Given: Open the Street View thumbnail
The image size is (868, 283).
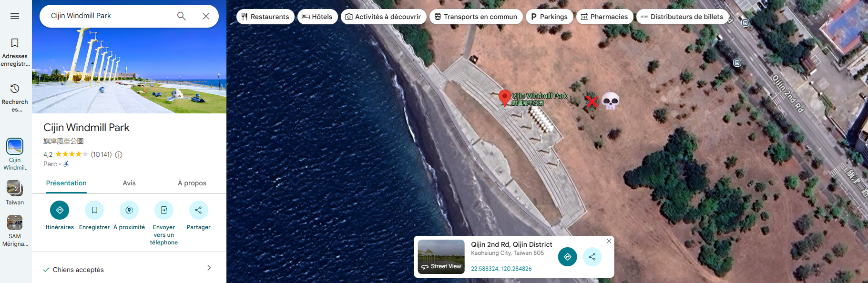Looking at the screenshot, I should pyautogui.click(x=441, y=257).
